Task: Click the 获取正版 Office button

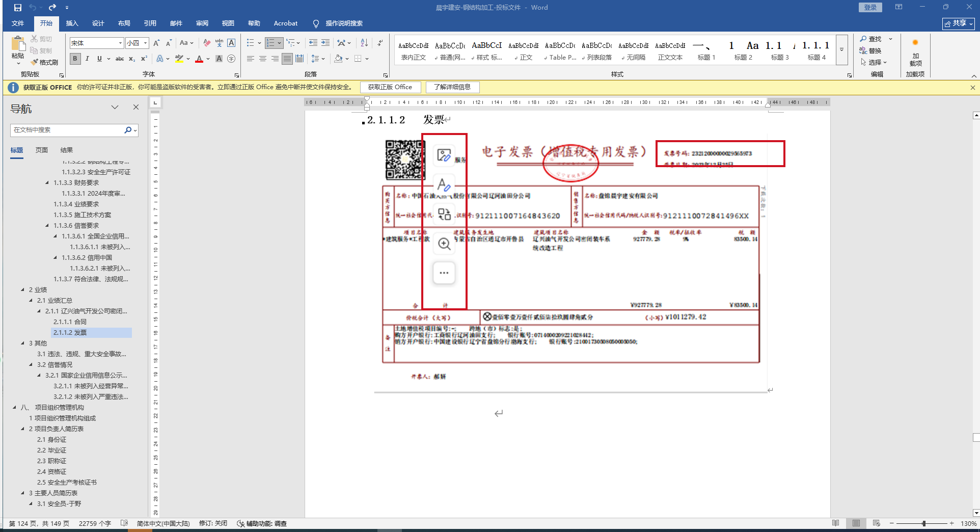Action: 390,87
